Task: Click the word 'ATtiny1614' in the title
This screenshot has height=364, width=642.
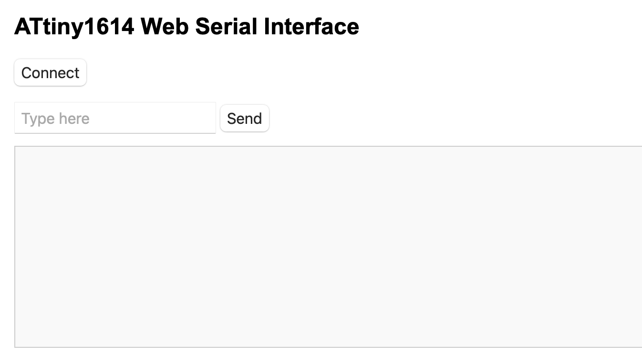Action: pyautogui.click(x=74, y=27)
